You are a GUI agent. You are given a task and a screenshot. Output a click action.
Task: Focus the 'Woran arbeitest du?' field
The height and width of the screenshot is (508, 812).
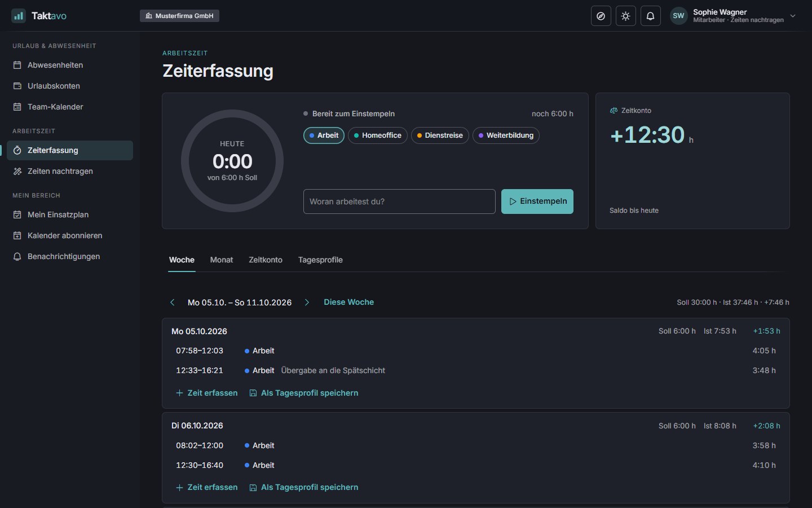click(x=399, y=202)
